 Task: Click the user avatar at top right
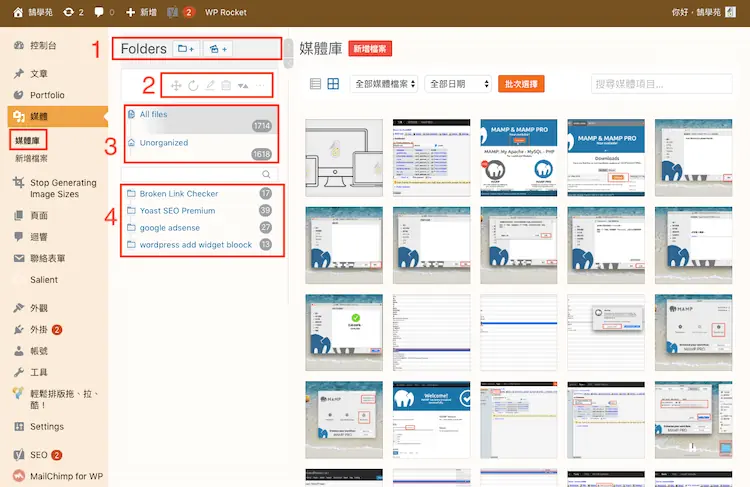pos(730,12)
